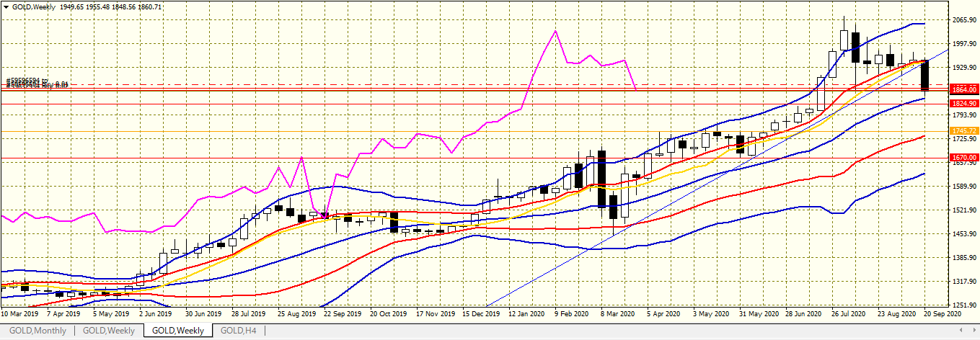Click the 20 Sep 2020 date label

[940, 314]
